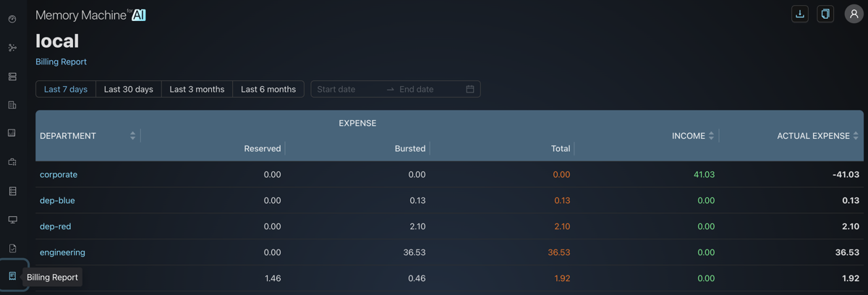Open the server stack icon in sidebar
This screenshot has width=868, height=295.
click(x=12, y=77)
